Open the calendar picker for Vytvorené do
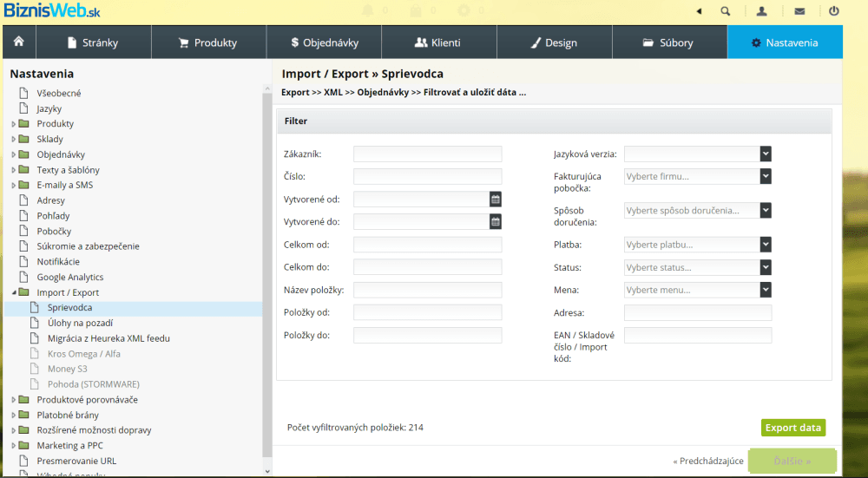 496,222
